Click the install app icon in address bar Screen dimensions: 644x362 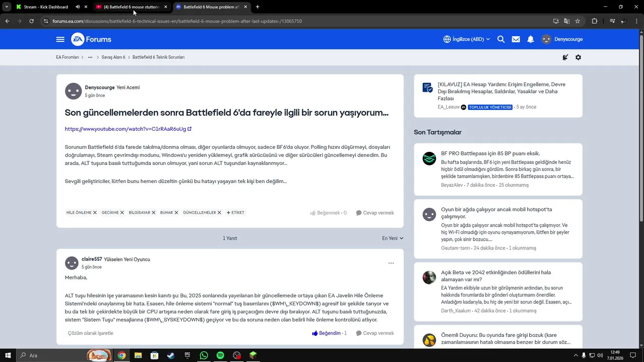coord(556,21)
